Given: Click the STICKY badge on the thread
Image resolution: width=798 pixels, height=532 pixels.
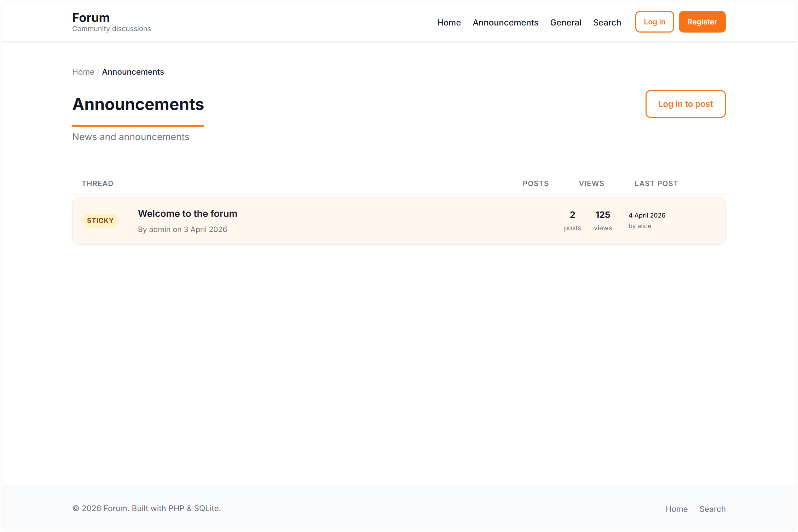Looking at the screenshot, I should coord(100,220).
